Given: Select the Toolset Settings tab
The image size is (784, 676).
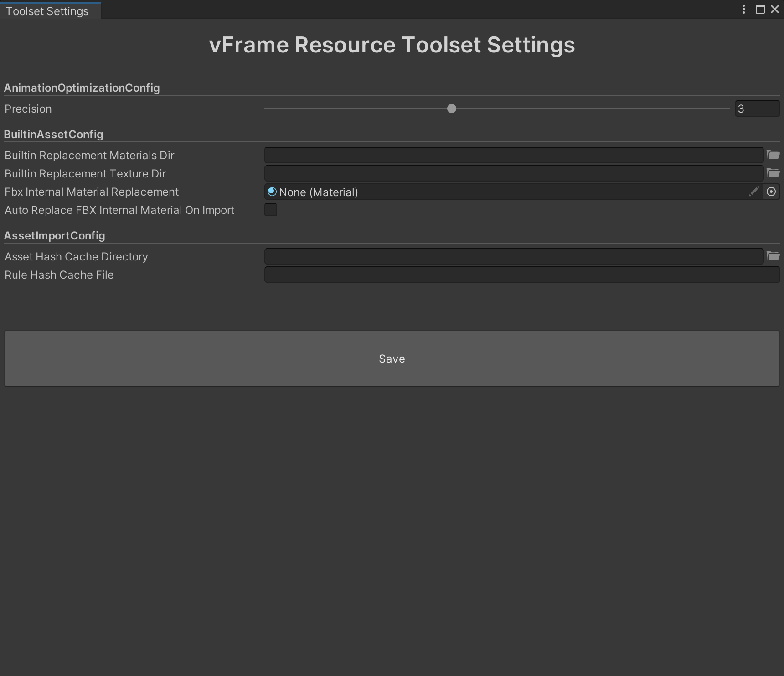Looking at the screenshot, I should [47, 11].
